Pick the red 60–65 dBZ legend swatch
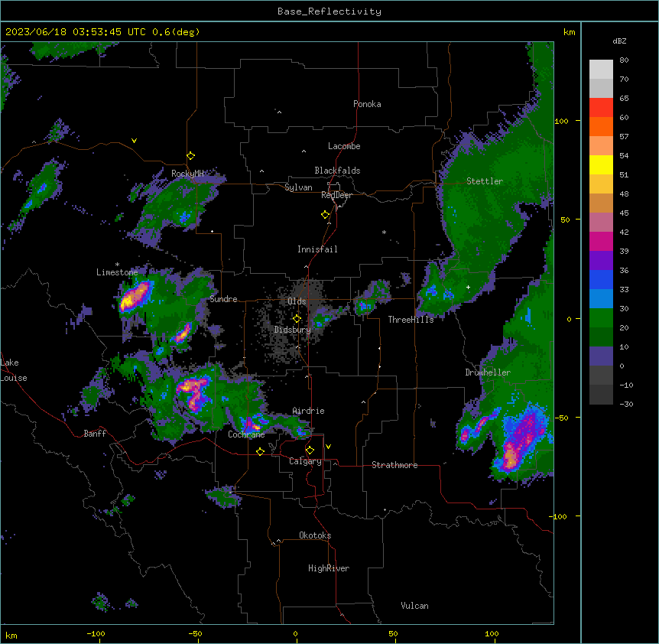Image resolution: width=659 pixels, height=644 pixels. pyautogui.click(x=601, y=108)
